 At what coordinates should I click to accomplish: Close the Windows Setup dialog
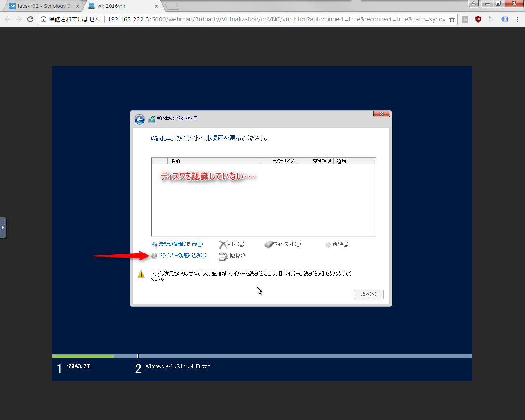[381, 114]
